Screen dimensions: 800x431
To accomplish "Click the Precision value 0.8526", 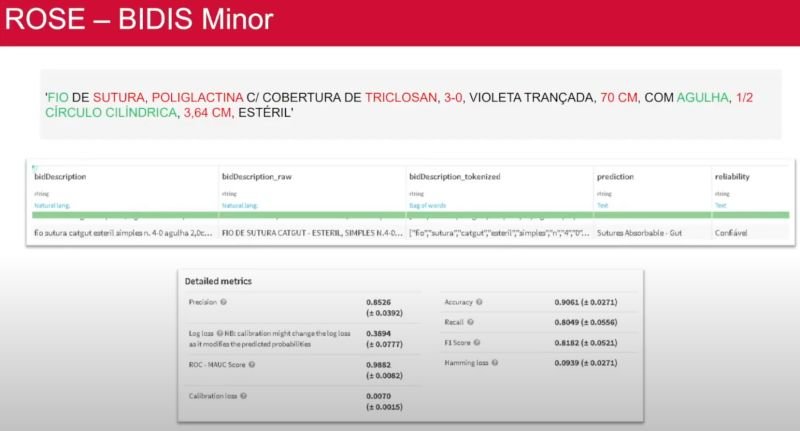I will 378,302.
